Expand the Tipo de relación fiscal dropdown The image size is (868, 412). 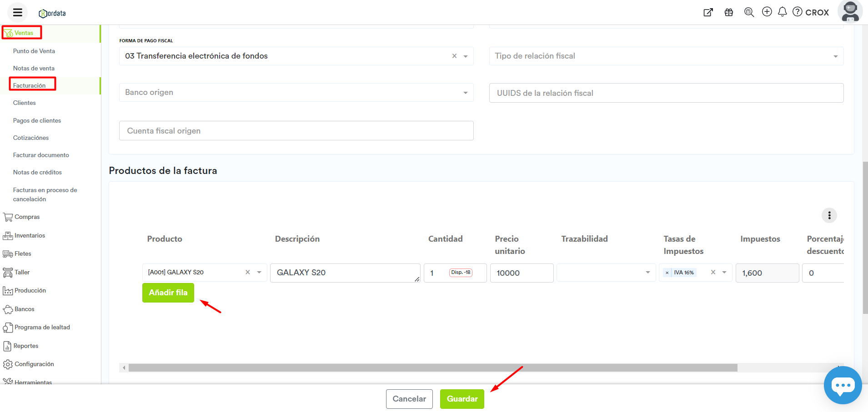click(835, 56)
